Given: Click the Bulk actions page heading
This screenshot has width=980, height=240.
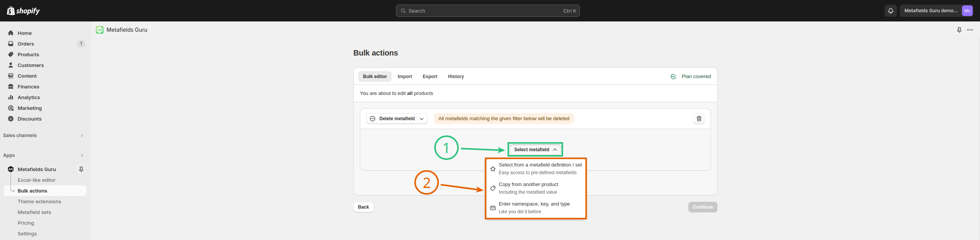Looking at the screenshot, I should (x=376, y=53).
